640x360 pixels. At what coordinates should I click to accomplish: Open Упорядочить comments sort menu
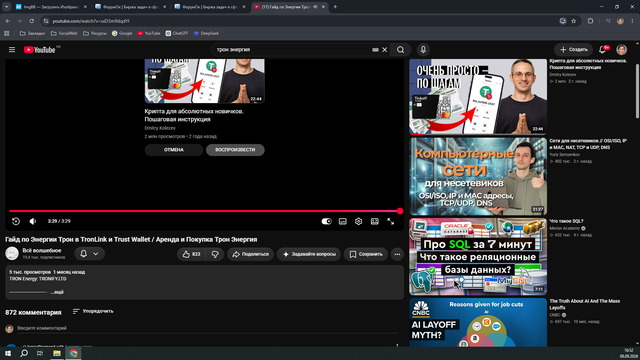coord(93,311)
